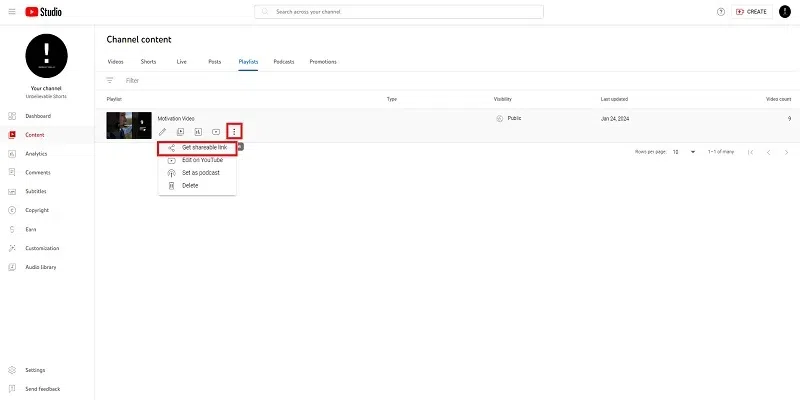Click the CREATE button
This screenshot has width=800, height=400.
tap(752, 12)
